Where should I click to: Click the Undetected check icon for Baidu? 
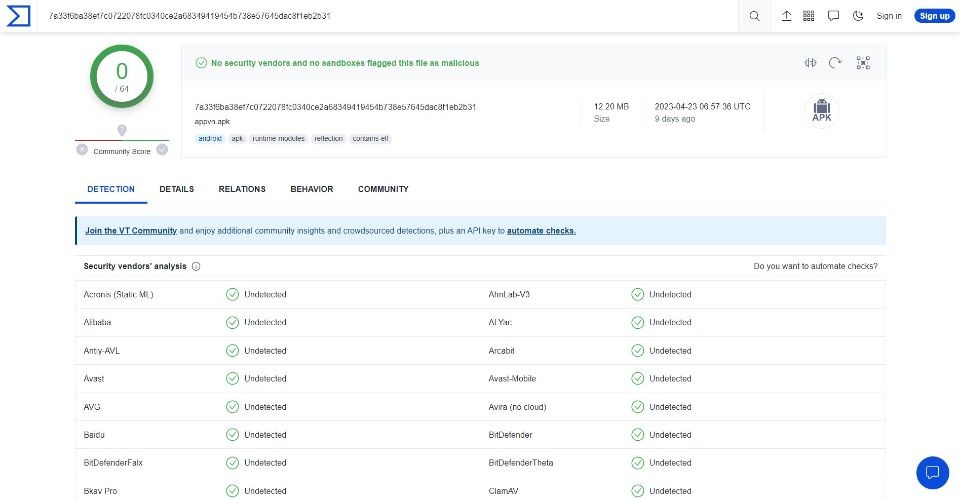pos(232,435)
